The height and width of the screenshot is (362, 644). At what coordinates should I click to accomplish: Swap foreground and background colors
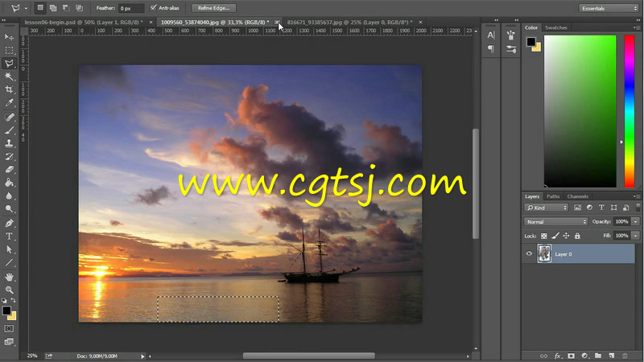click(x=13, y=300)
